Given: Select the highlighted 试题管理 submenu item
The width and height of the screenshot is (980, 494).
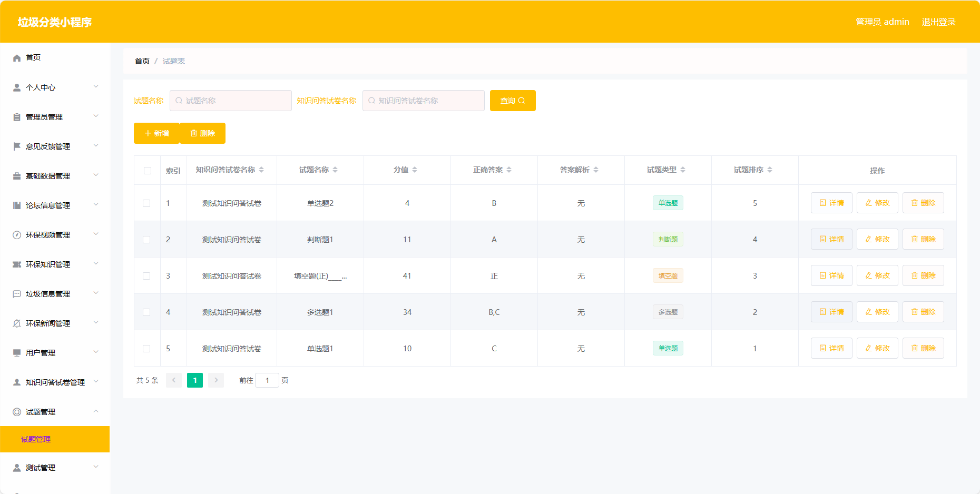Looking at the screenshot, I should click(x=55, y=439).
